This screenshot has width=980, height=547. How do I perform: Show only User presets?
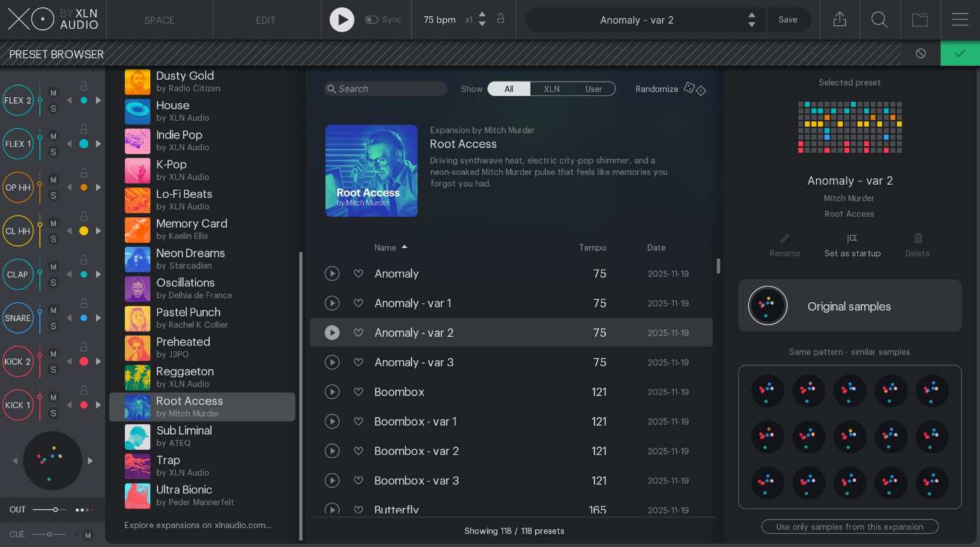(x=593, y=89)
